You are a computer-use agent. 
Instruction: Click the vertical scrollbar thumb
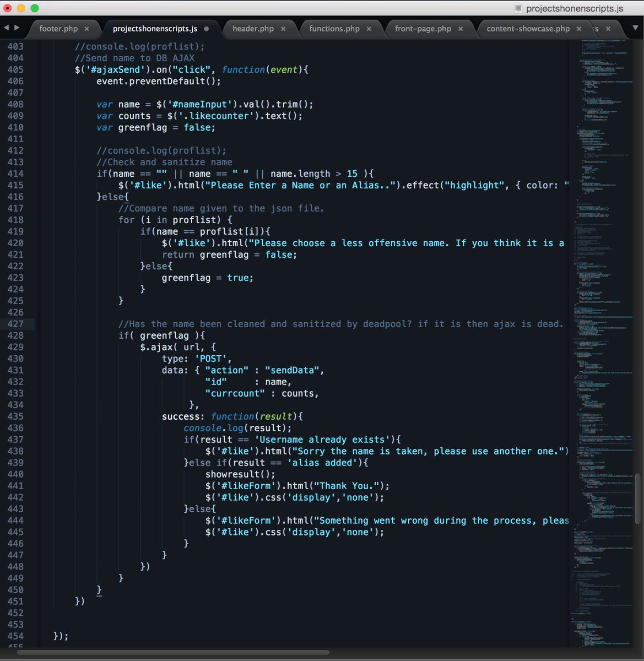click(638, 499)
